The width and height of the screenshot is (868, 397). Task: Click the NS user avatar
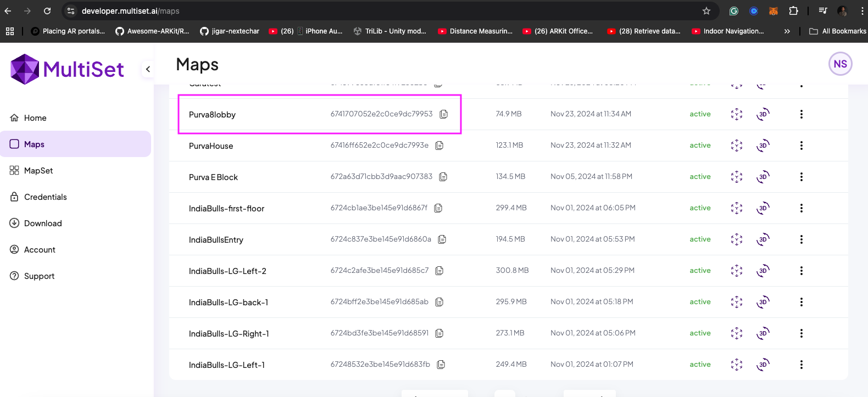[x=840, y=64]
